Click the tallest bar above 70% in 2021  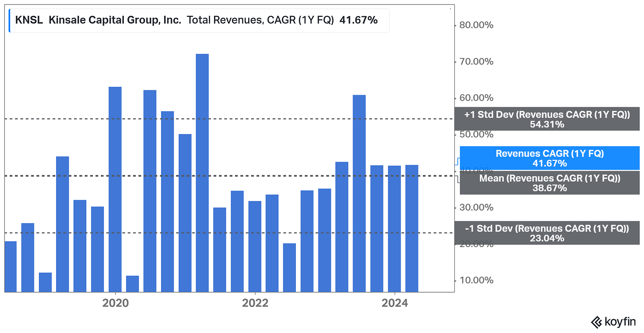point(202,173)
